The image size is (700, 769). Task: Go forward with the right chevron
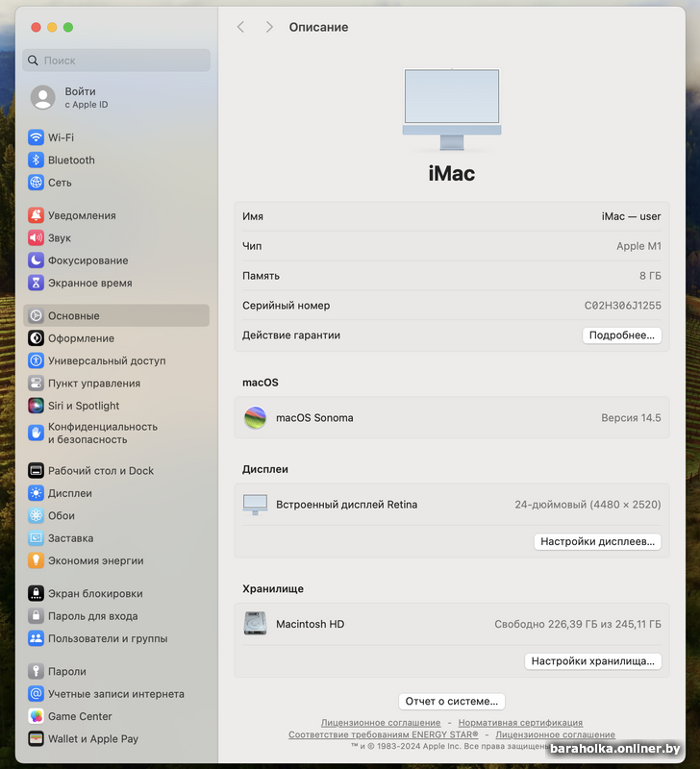pyautogui.click(x=269, y=27)
